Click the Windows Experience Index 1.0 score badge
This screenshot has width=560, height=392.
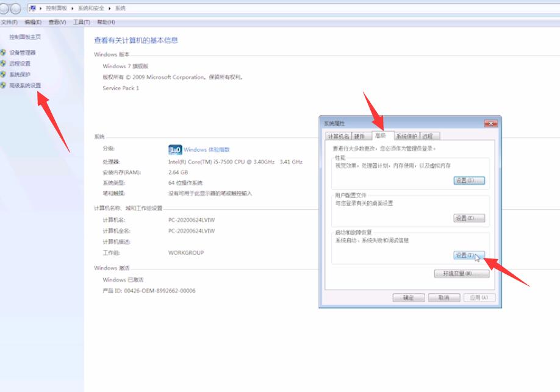click(x=175, y=149)
